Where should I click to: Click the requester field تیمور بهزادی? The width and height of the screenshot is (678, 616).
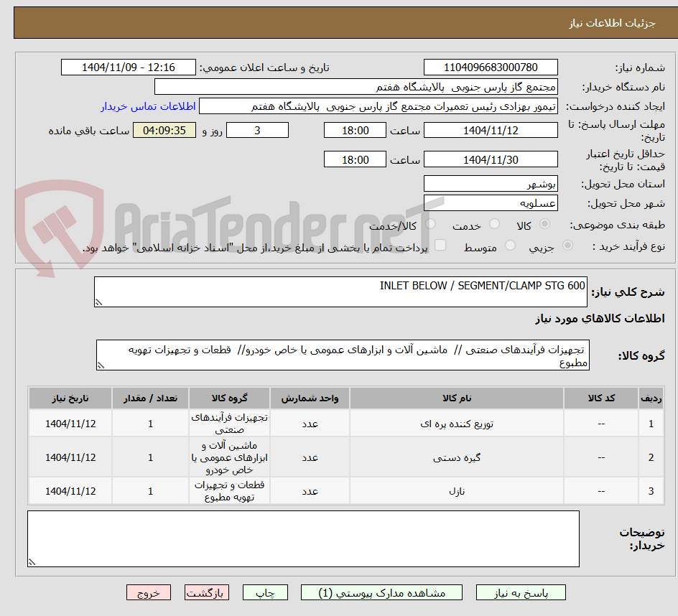(x=379, y=106)
